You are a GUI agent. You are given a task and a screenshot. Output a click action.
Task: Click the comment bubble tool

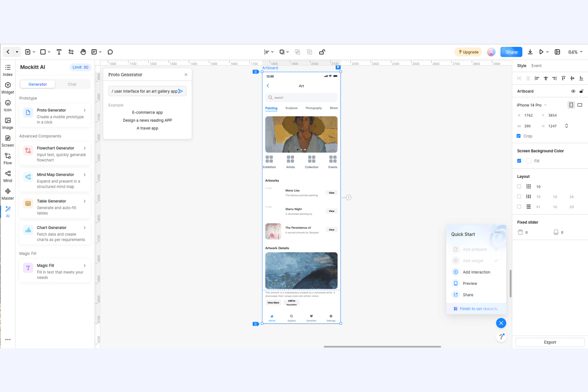pyautogui.click(x=110, y=52)
